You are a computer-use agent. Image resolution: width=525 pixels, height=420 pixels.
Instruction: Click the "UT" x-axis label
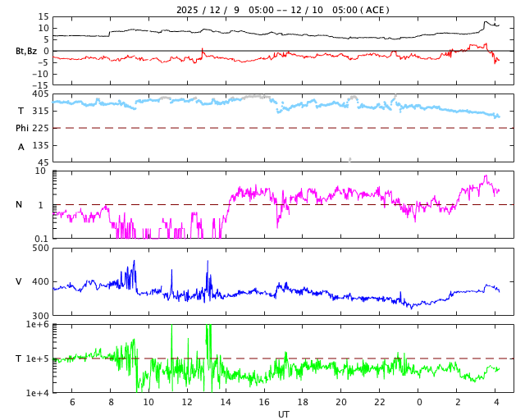pos(283,414)
